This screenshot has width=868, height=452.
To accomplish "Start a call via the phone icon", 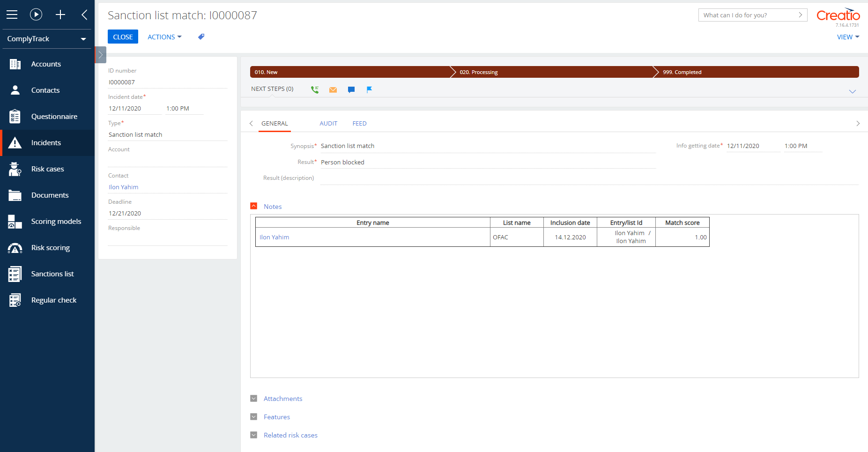I will (x=315, y=89).
